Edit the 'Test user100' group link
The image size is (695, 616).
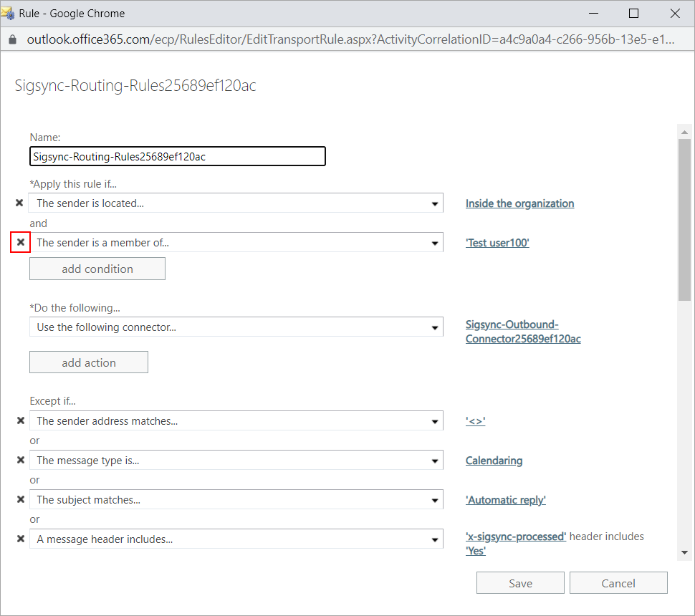tap(497, 243)
